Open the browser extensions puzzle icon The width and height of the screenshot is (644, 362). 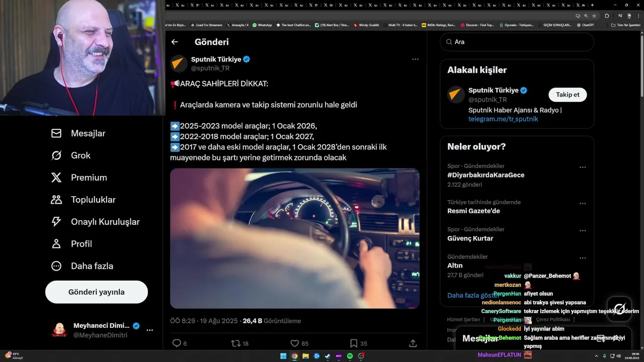coord(607,16)
